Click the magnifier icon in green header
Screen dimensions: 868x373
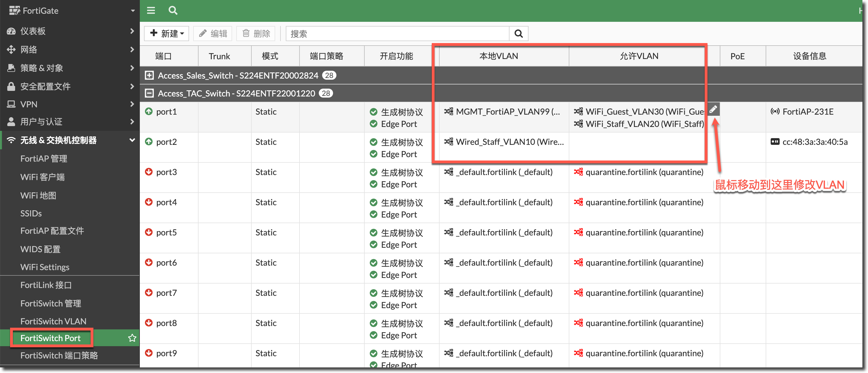[173, 10]
